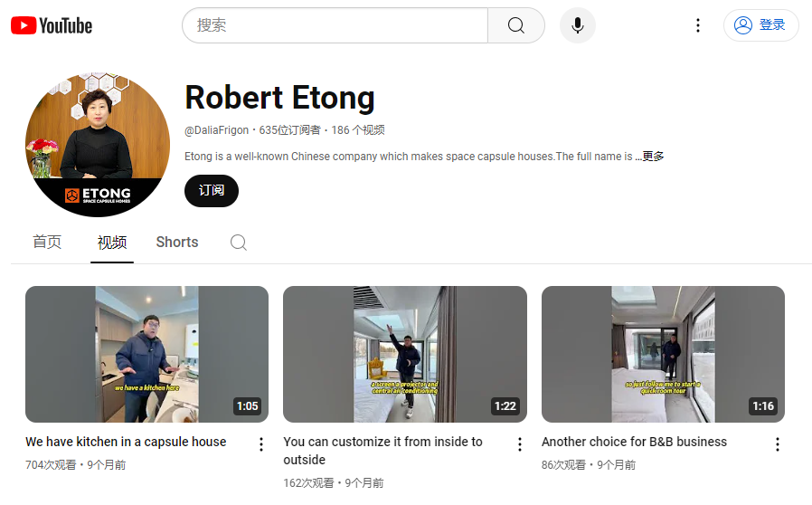This screenshot has height=505, width=812.
Task: Click the 635位订阅者 subscriber count
Action: click(x=289, y=130)
